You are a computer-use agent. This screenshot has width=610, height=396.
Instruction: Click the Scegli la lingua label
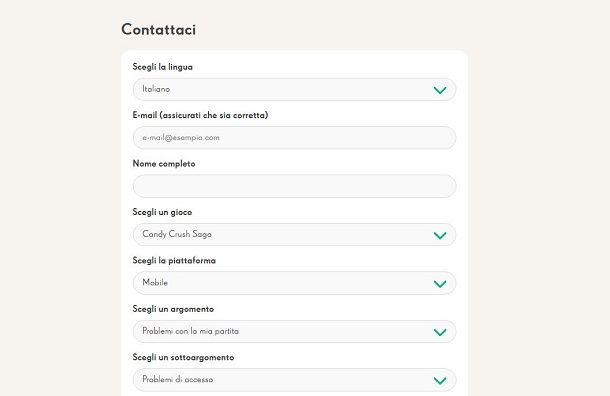click(163, 67)
